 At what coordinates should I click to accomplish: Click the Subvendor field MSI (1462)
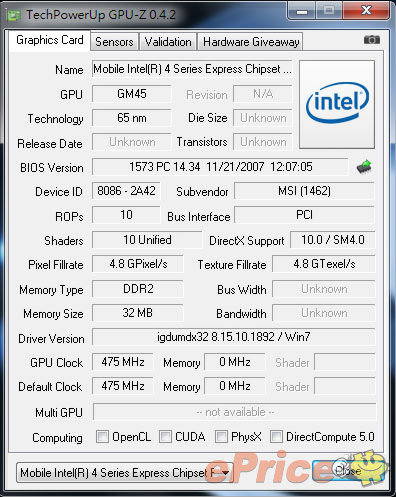(304, 191)
